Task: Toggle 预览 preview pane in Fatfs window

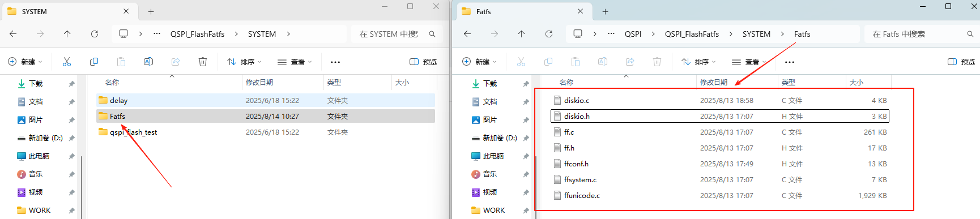Action: pyautogui.click(x=961, y=62)
